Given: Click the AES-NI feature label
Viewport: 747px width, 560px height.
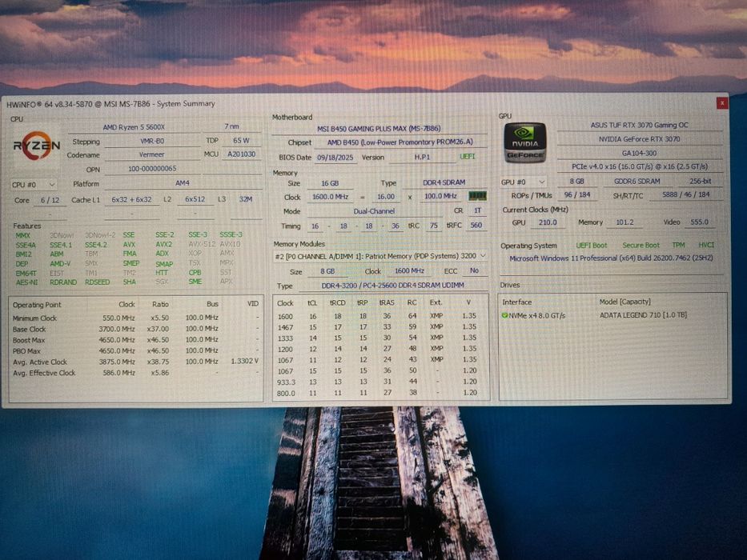Looking at the screenshot, I should pyautogui.click(x=26, y=282).
